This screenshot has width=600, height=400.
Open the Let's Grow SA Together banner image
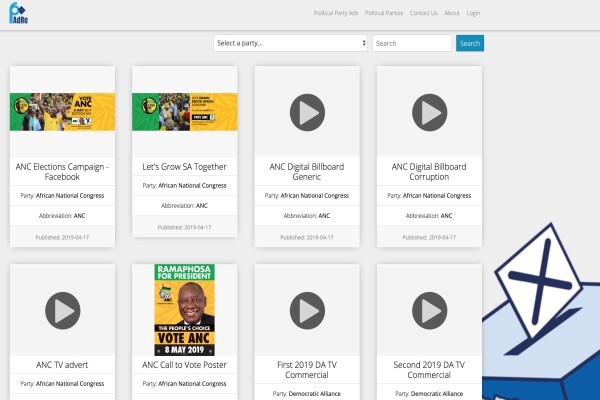(x=184, y=112)
